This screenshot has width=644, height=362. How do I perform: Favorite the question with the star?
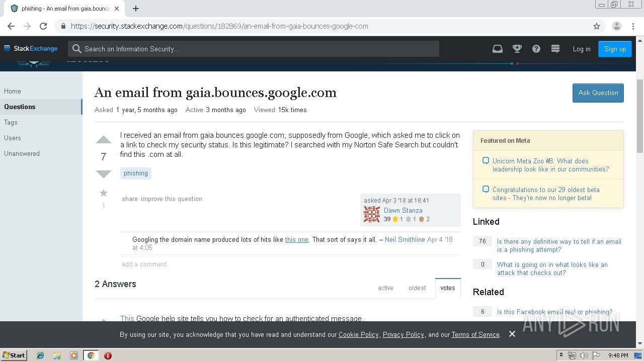tap(103, 193)
